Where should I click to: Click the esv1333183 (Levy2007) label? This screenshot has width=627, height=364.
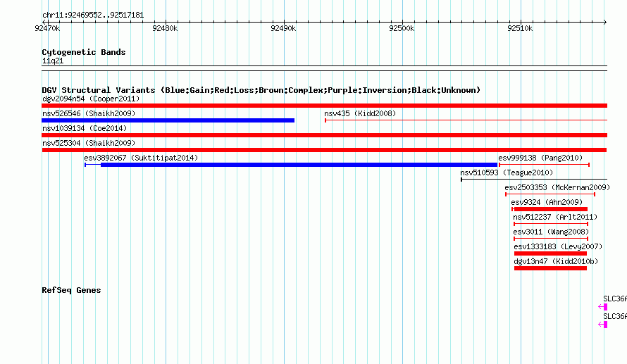click(558, 246)
